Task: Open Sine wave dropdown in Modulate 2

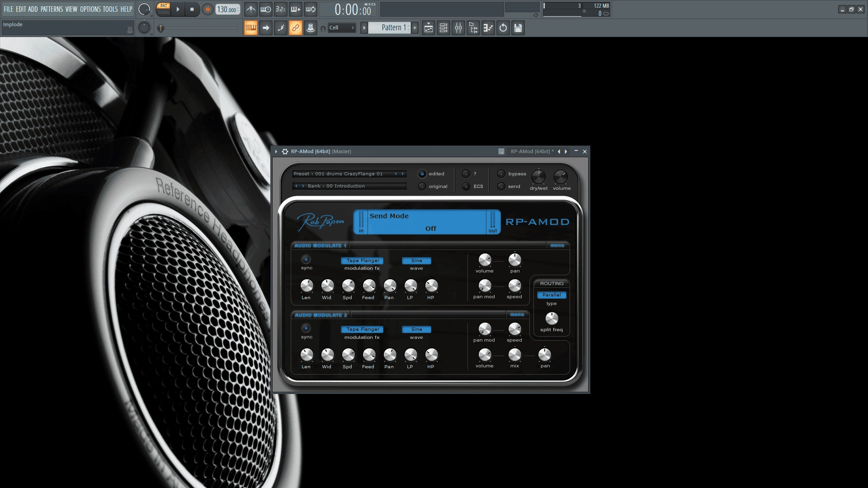Action: [416, 329]
